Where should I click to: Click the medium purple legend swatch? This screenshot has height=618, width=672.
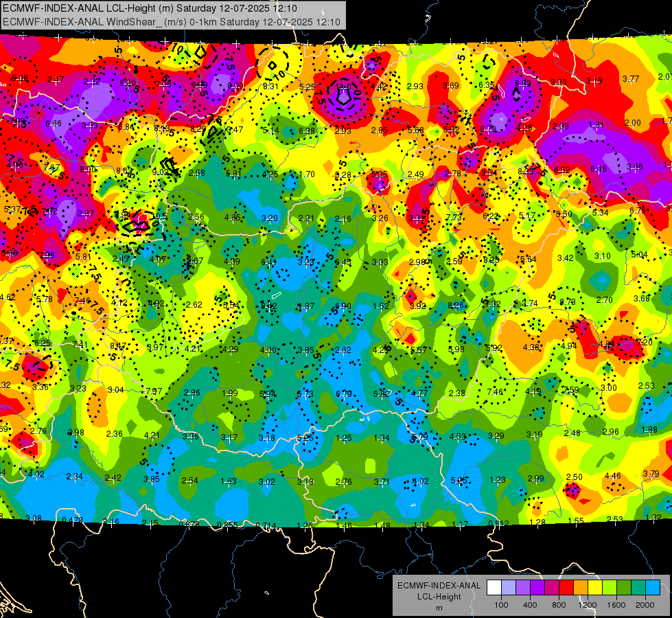[523, 588]
